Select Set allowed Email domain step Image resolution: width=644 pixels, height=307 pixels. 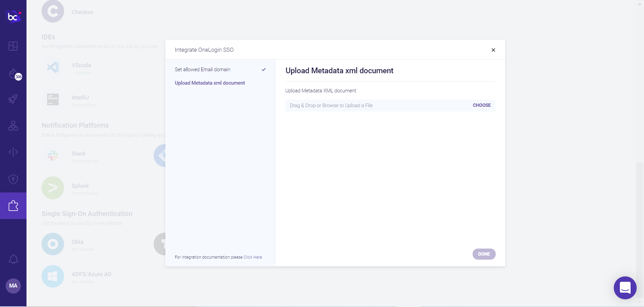tap(203, 70)
